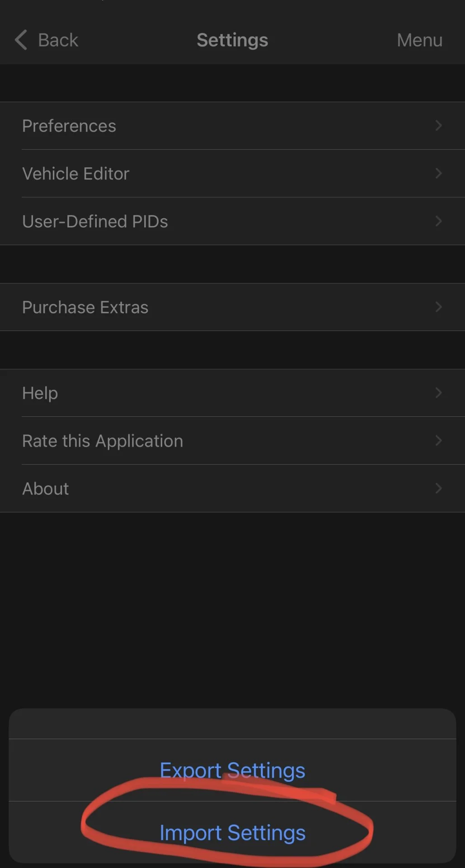Open the Vehicle Editor row

pyautogui.click(x=76, y=174)
